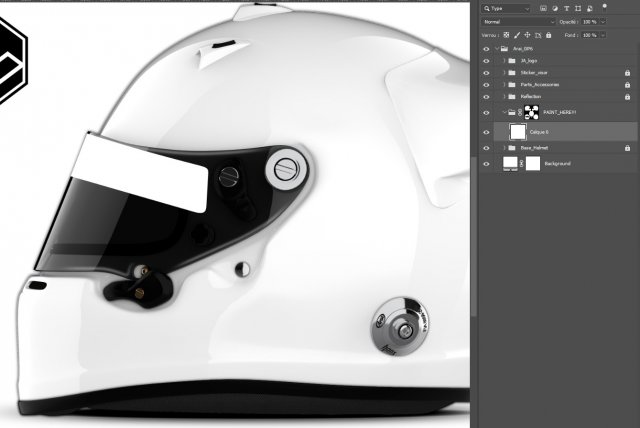Filter layers by shape layers icon
Image resolution: width=640 pixels, height=428 pixels.
[578, 8]
